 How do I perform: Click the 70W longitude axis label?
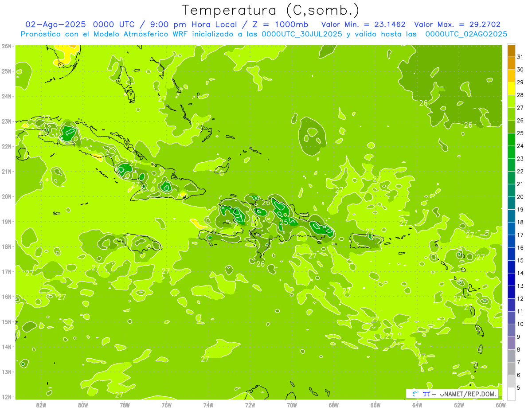tap(292, 405)
